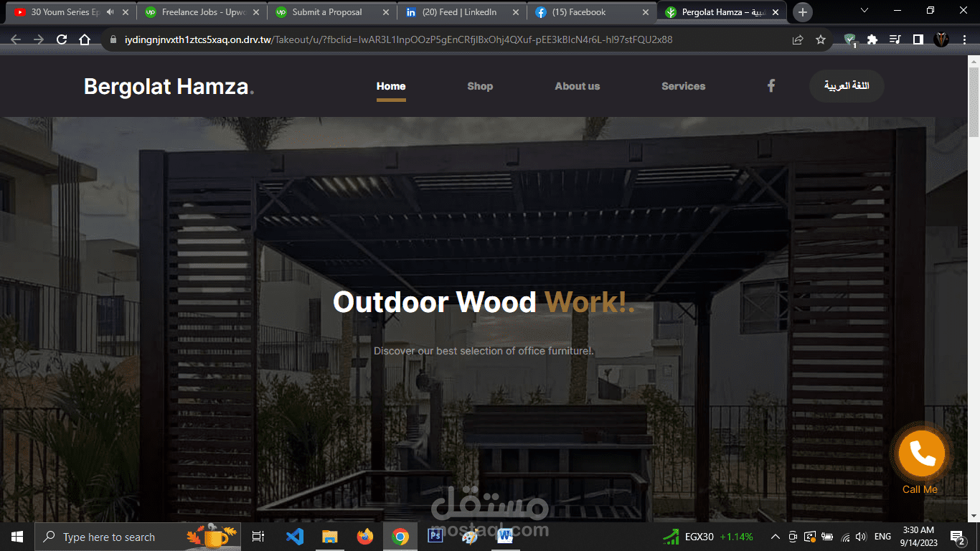Open a new browser tab
Image resolution: width=980 pixels, height=551 pixels.
(803, 12)
